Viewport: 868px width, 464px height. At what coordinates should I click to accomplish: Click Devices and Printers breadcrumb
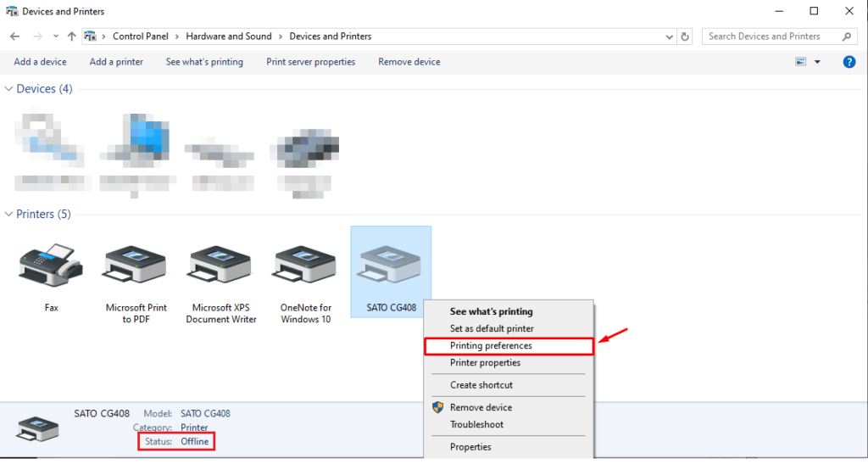[x=331, y=36]
